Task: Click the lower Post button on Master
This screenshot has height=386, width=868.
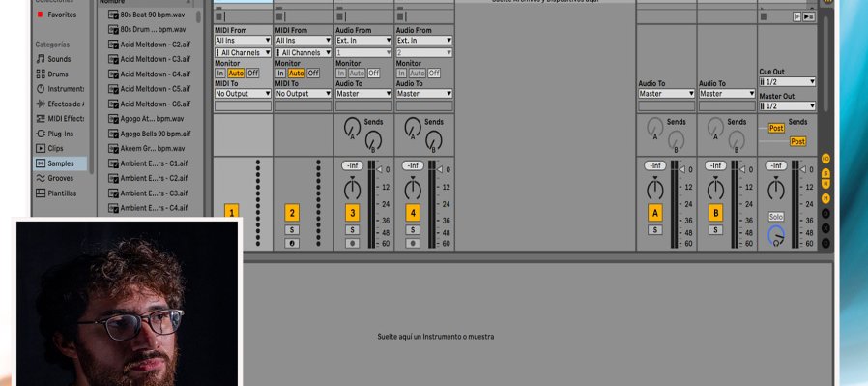Action: click(797, 142)
